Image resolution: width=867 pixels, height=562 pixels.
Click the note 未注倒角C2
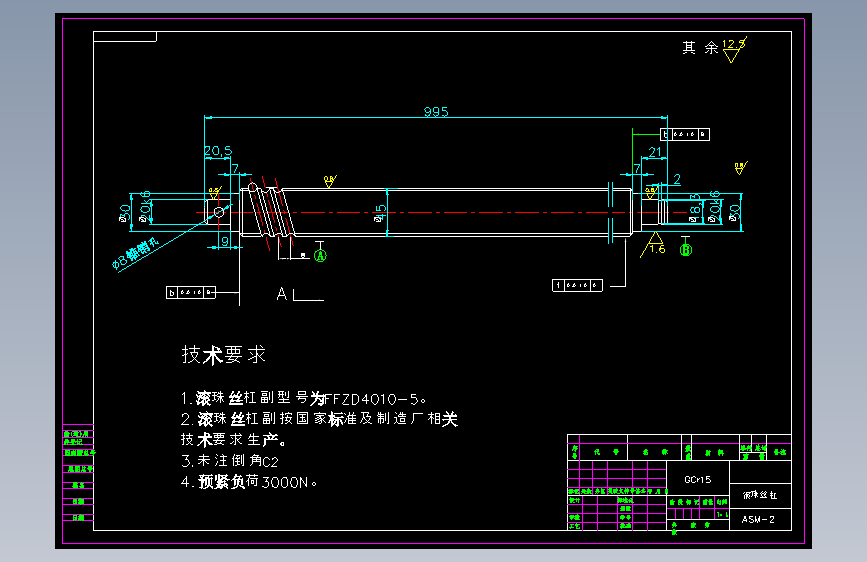coord(230,461)
